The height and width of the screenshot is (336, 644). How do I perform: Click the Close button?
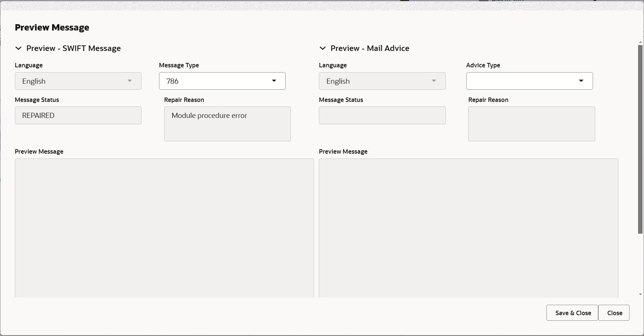(614, 313)
